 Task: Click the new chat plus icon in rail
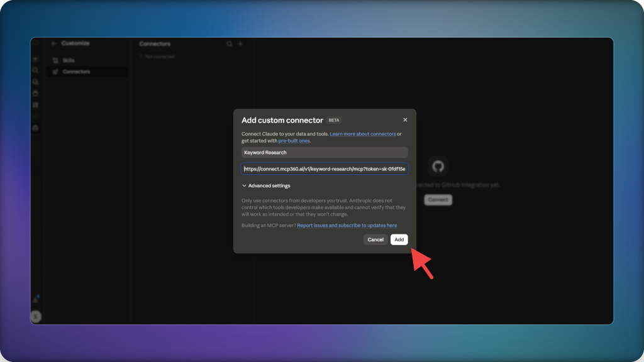pos(35,58)
